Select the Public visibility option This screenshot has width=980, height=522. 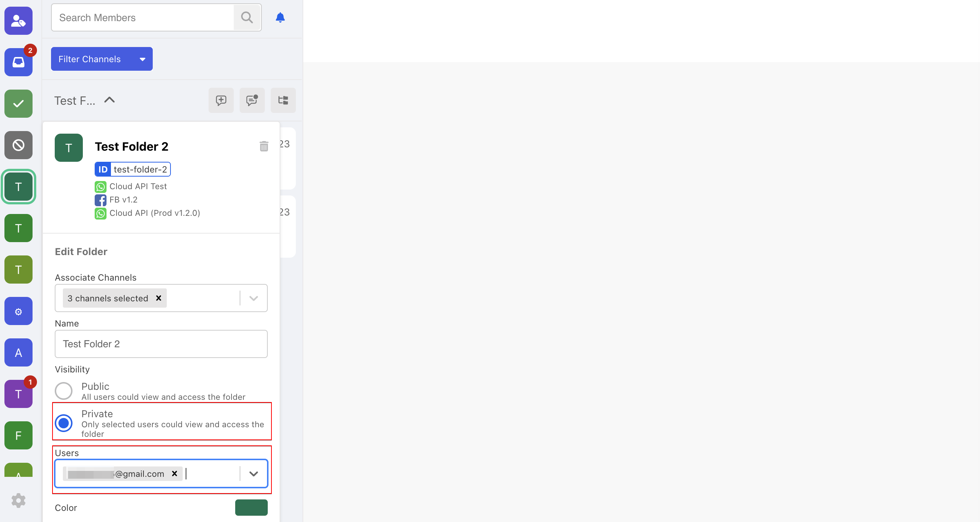64,391
